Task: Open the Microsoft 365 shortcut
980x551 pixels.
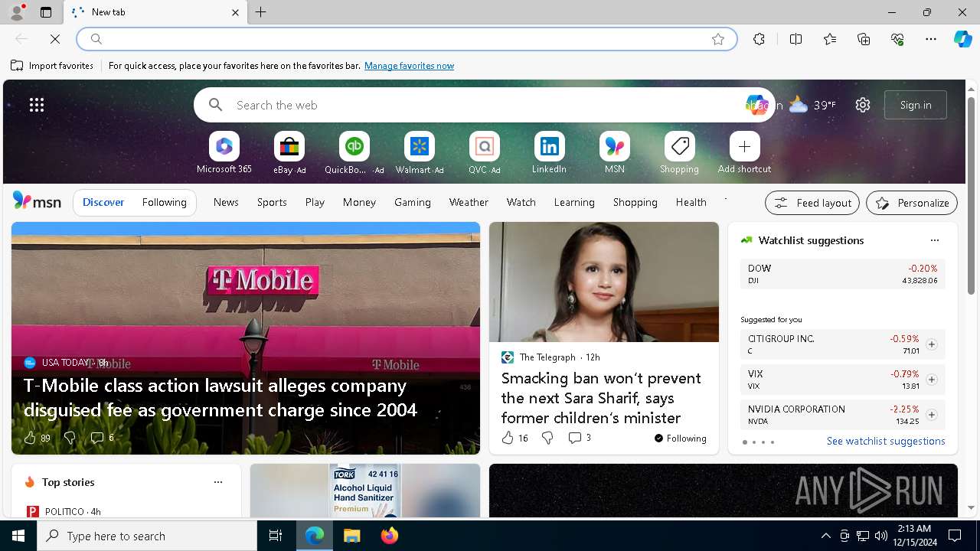Action: [224, 153]
